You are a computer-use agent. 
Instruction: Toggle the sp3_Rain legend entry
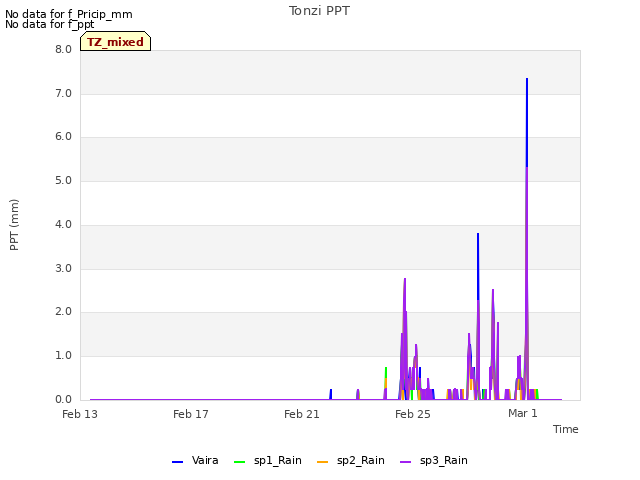[x=433, y=461]
